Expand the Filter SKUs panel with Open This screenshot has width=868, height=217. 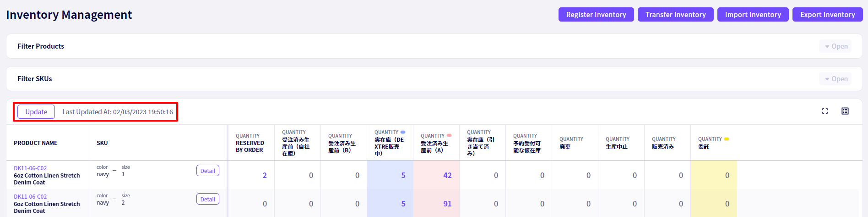[x=836, y=79]
